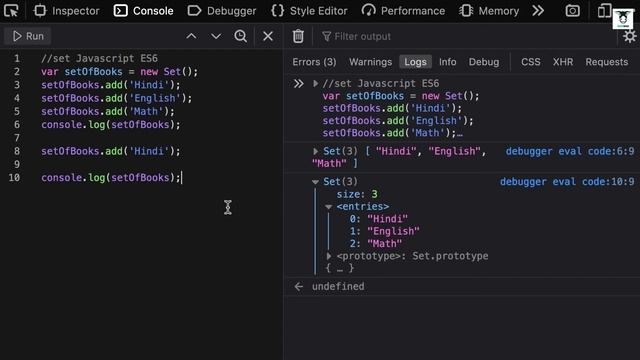Open the Style Editor tab
640x360 pixels.
point(309,11)
